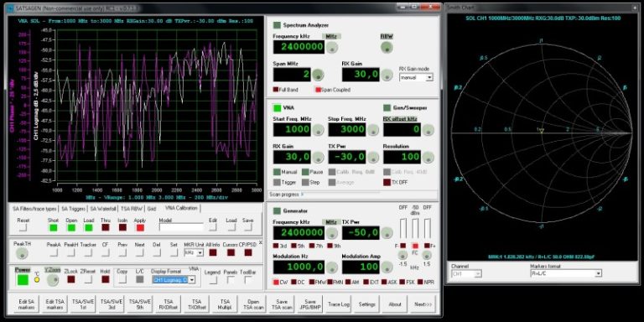Click the Resolution knob in VNA

428,158
